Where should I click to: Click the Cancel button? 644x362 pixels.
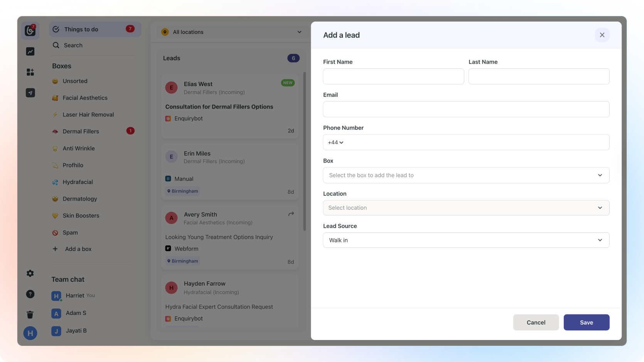(536, 322)
